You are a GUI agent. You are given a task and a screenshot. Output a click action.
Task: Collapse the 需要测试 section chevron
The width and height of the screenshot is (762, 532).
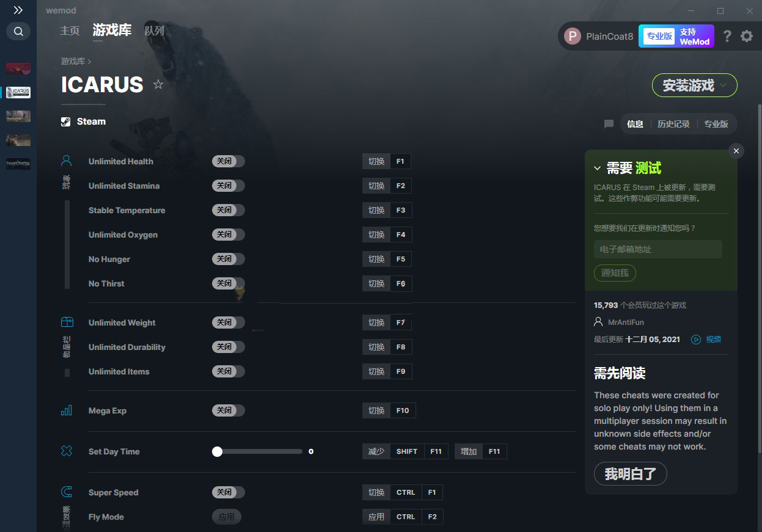pyautogui.click(x=598, y=168)
